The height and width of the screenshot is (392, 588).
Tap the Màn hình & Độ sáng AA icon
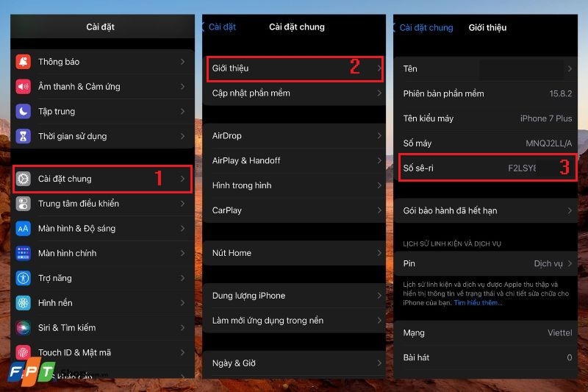click(24, 229)
